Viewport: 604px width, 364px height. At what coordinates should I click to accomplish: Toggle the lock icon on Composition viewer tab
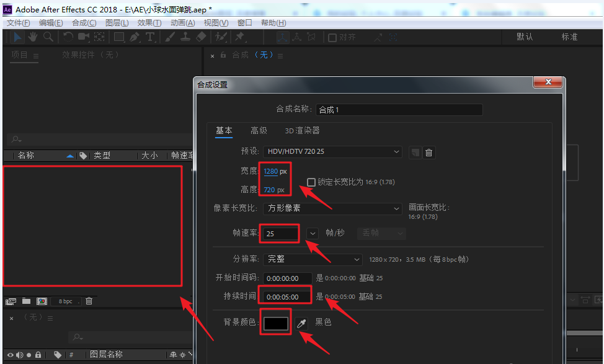tap(223, 55)
